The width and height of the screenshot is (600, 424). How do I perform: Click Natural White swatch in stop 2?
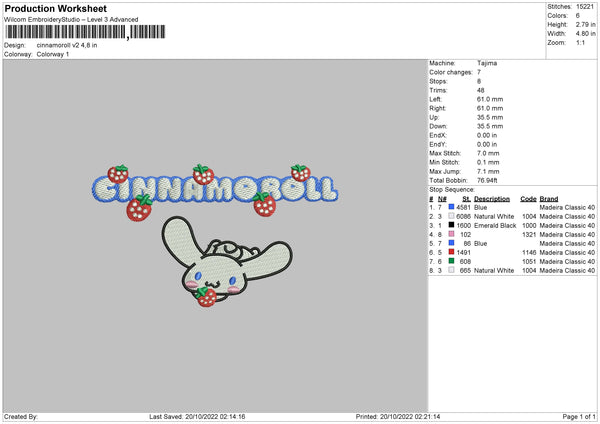[451, 216]
